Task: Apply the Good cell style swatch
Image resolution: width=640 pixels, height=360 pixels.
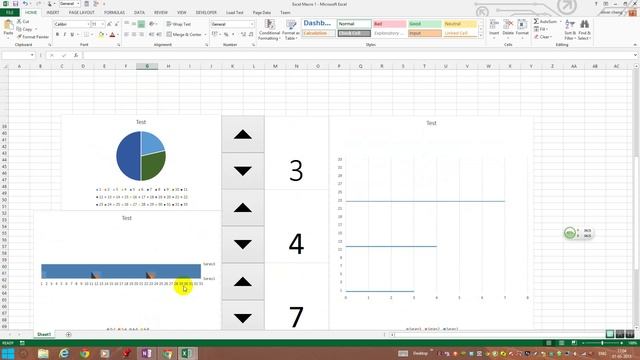Action: 424,24
